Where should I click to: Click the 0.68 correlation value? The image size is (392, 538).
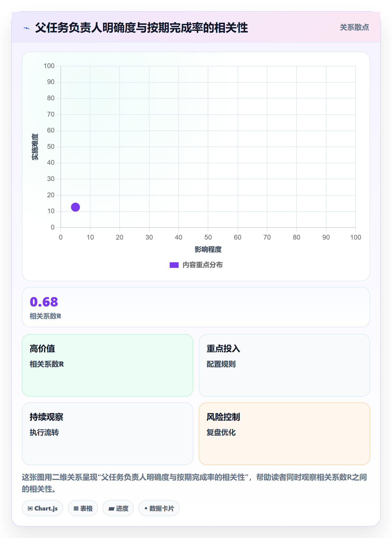44,302
